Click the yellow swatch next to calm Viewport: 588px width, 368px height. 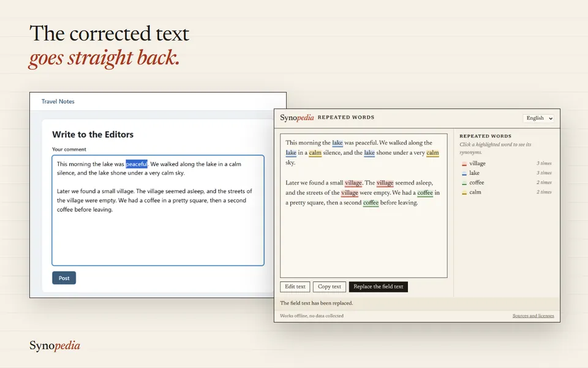(464, 192)
